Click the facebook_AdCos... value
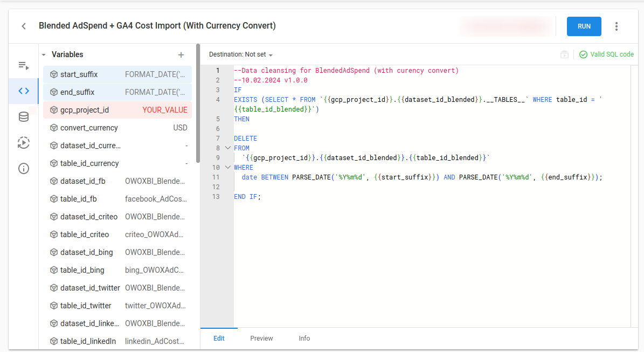644x352 pixels. pos(156,199)
